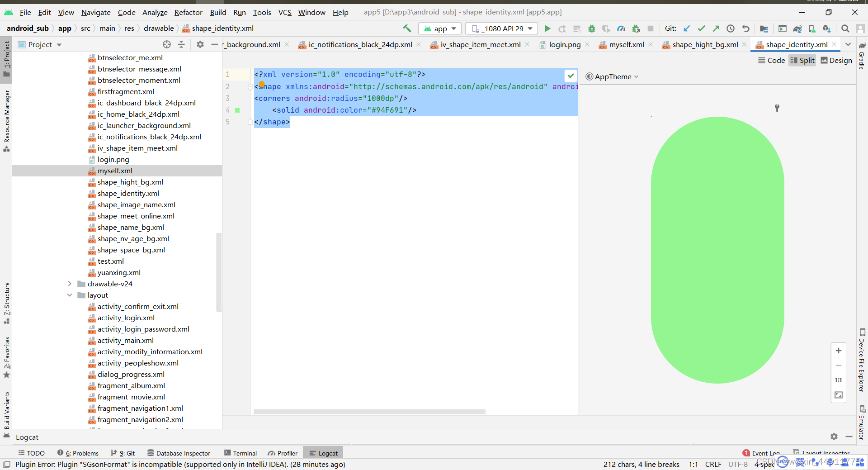The height and width of the screenshot is (470, 868).
Task: Hide the Project panel with minus icon
Action: point(214,44)
